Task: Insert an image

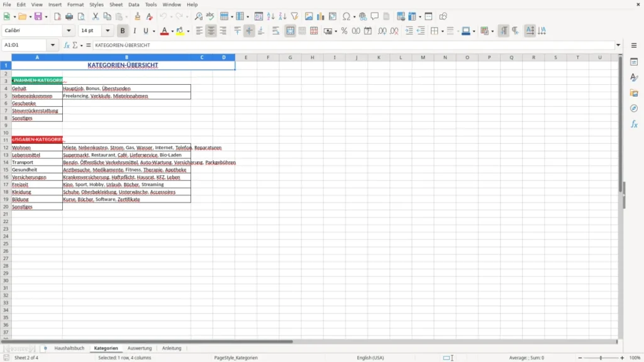Action: tap(309, 16)
